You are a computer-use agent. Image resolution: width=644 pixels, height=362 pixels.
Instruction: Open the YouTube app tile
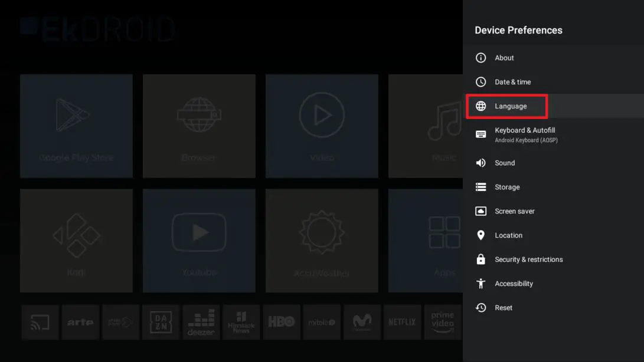coord(199,241)
